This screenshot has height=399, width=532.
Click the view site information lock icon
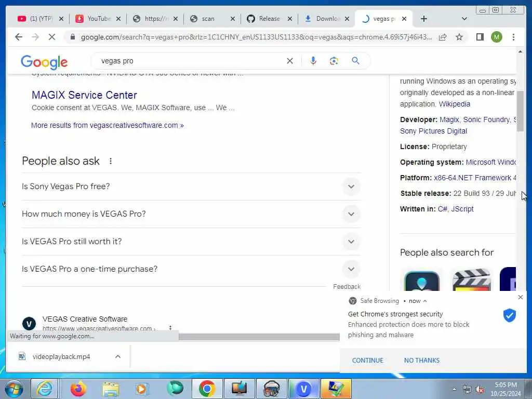(x=72, y=37)
